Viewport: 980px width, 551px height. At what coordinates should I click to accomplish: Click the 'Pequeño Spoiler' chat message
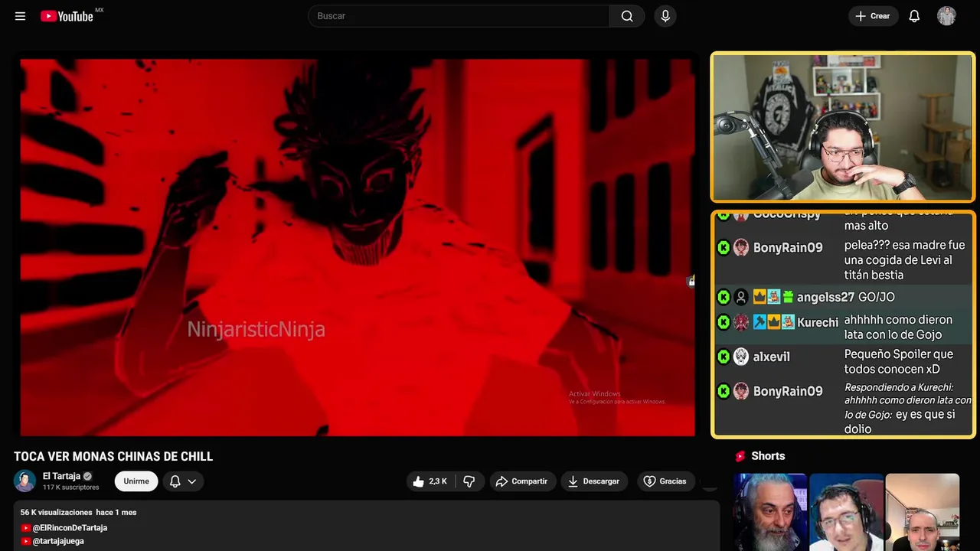click(899, 361)
